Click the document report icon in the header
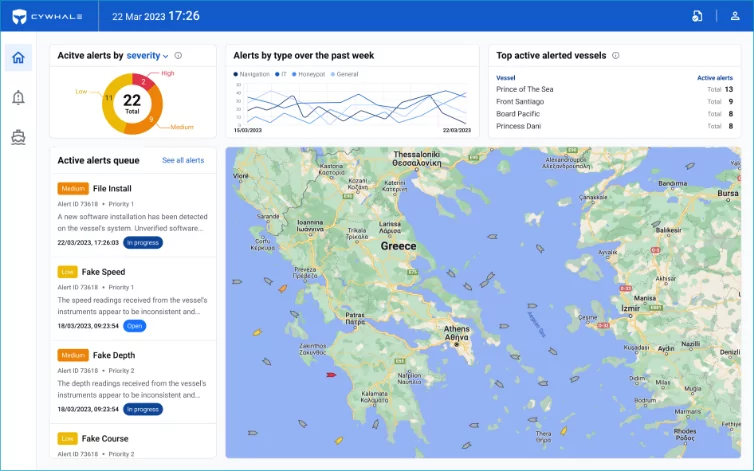The image size is (754, 471). [697, 16]
